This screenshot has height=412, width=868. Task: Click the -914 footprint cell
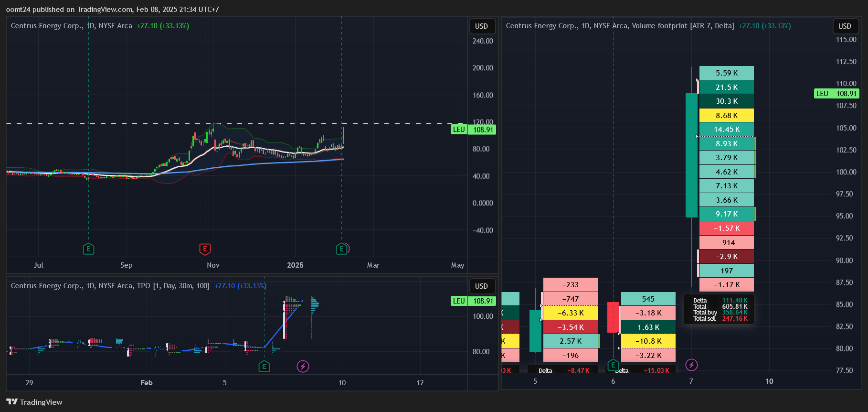727,243
